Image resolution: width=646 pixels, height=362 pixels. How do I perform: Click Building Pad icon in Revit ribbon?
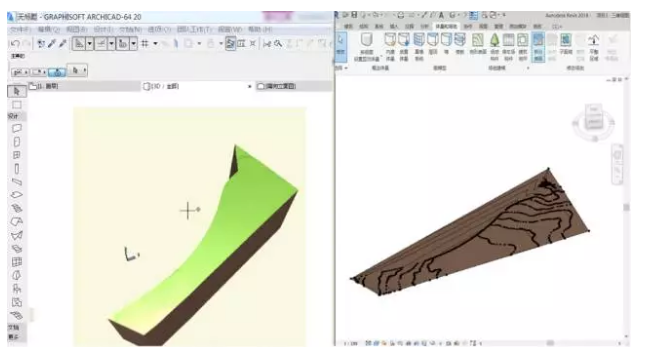(523, 47)
